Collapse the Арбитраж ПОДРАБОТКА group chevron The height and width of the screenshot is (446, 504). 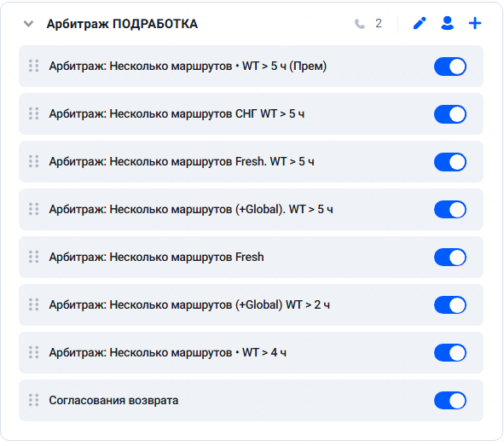tap(29, 24)
